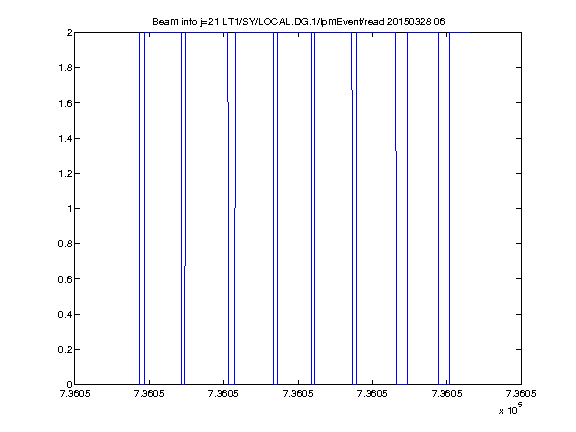Select the y-axis tick label 0
The image size is (576, 432).
69,385
